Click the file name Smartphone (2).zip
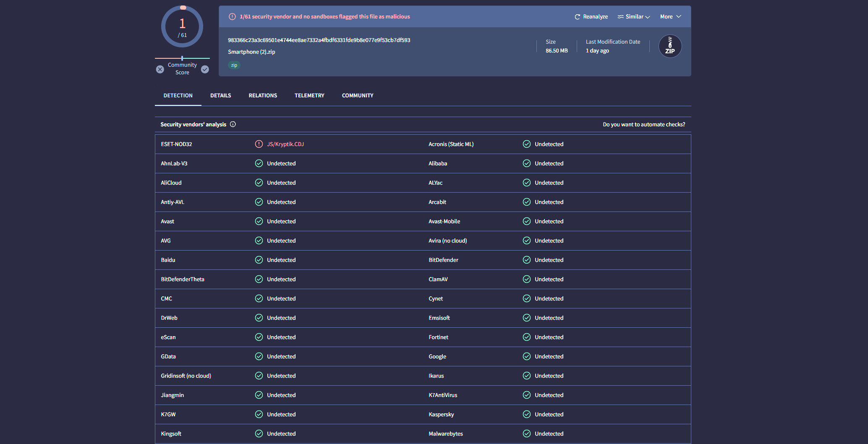This screenshot has height=444, width=868. [x=251, y=52]
